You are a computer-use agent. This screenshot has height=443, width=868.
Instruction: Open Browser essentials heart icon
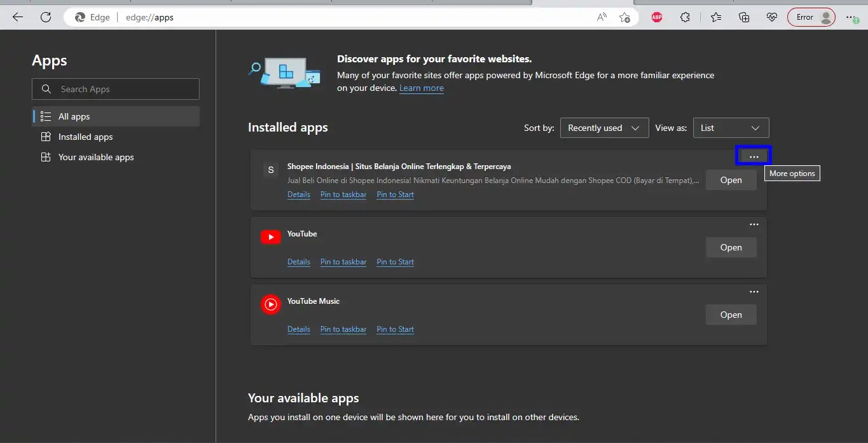pos(772,17)
